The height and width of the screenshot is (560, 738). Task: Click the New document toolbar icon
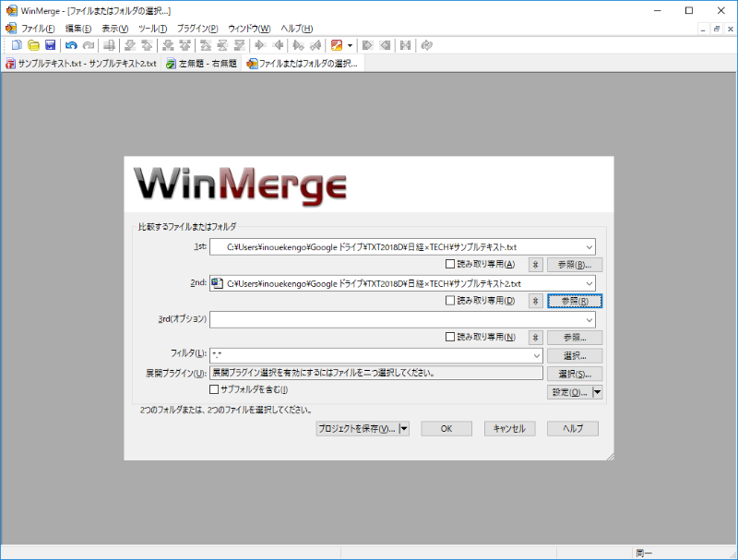click(x=17, y=45)
